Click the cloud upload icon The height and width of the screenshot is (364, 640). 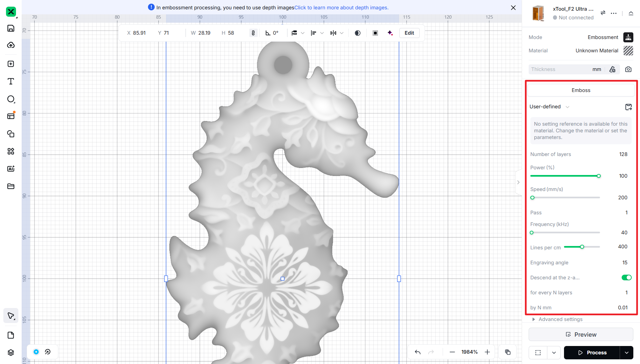pos(11,45)
